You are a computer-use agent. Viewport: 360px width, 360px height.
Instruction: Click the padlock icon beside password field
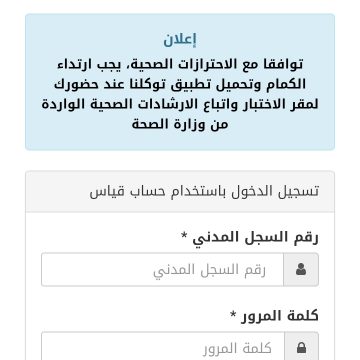[301, 348]
